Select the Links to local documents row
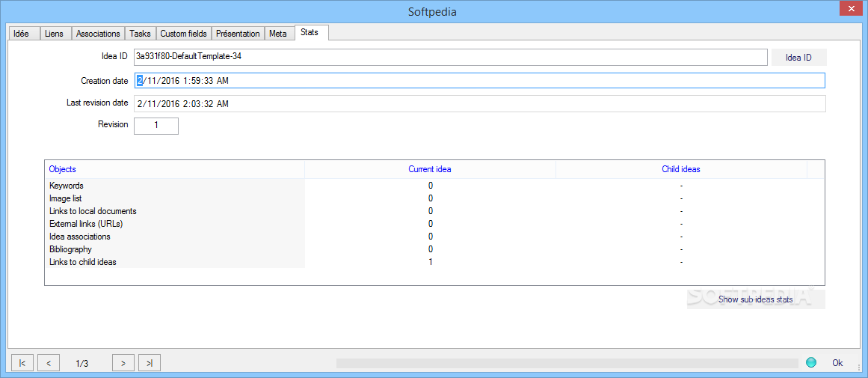868x378 pixels. pyautogui.click(x=434, y=211)
